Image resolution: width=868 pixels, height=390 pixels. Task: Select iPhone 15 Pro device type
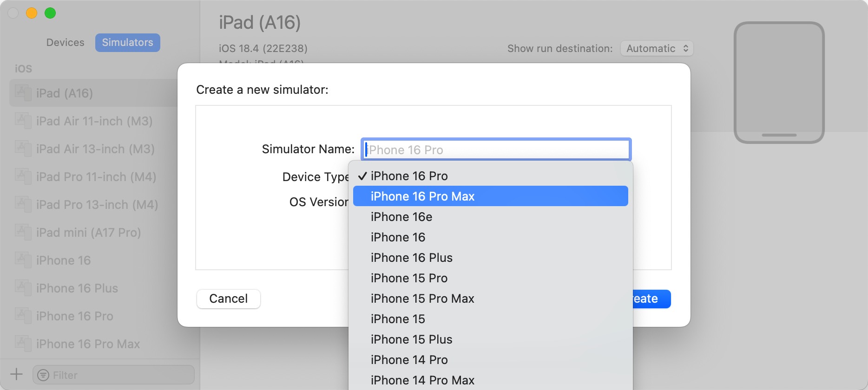pyautogui.click(x=490, y=278)
